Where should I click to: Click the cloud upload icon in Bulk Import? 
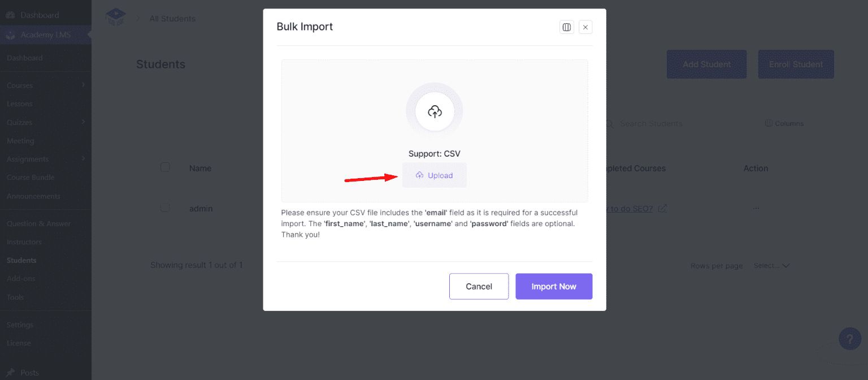coord(434,111)
